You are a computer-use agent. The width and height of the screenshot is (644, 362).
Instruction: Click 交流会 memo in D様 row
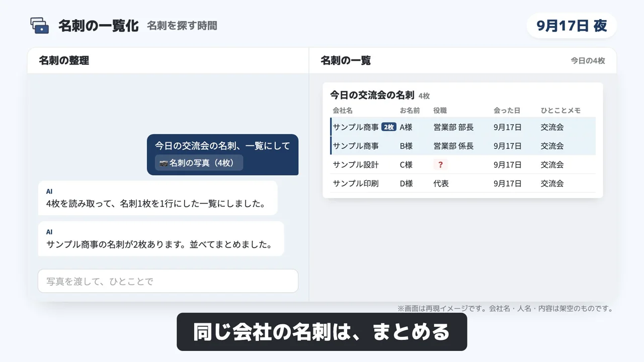point(552,184)
